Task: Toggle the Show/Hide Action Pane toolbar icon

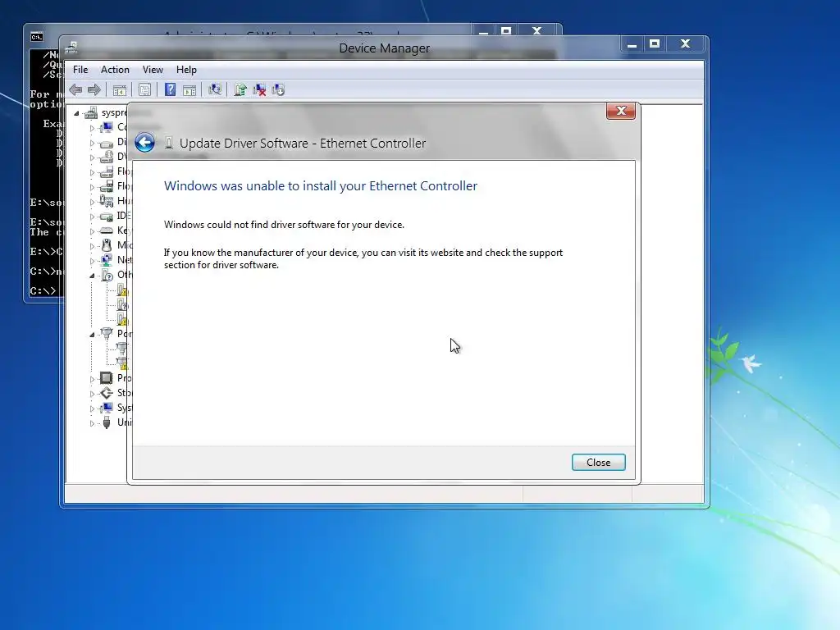Action: (189, 90)
